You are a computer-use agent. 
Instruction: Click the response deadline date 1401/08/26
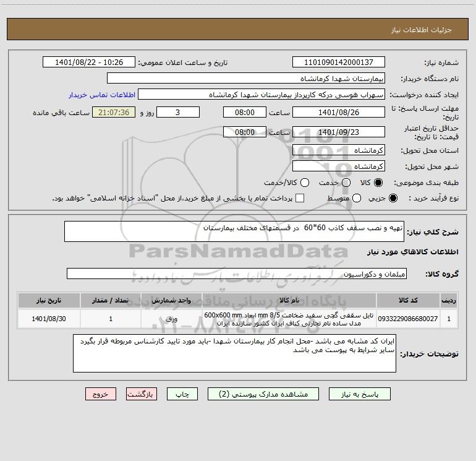pos(339,112)
